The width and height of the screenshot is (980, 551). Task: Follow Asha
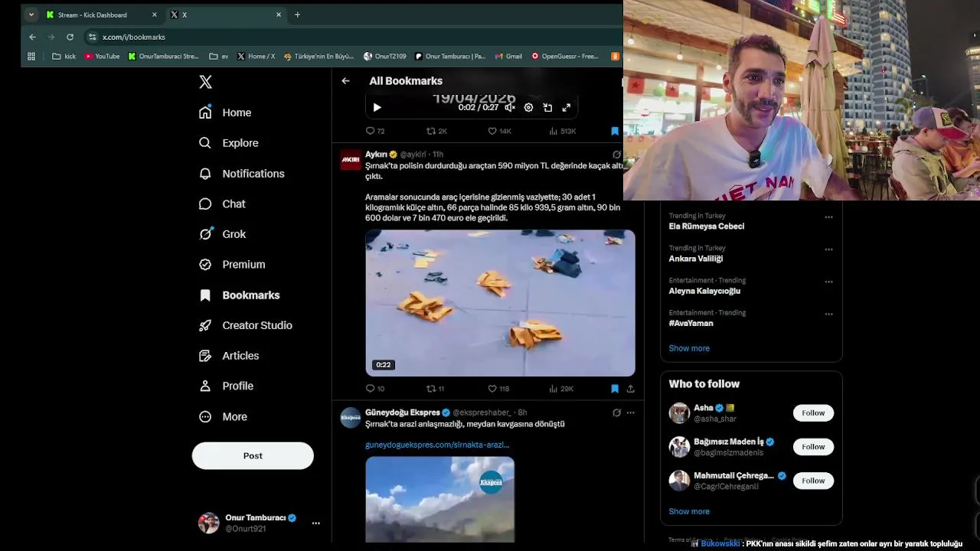pyautogui.click(x=813, y=413)
